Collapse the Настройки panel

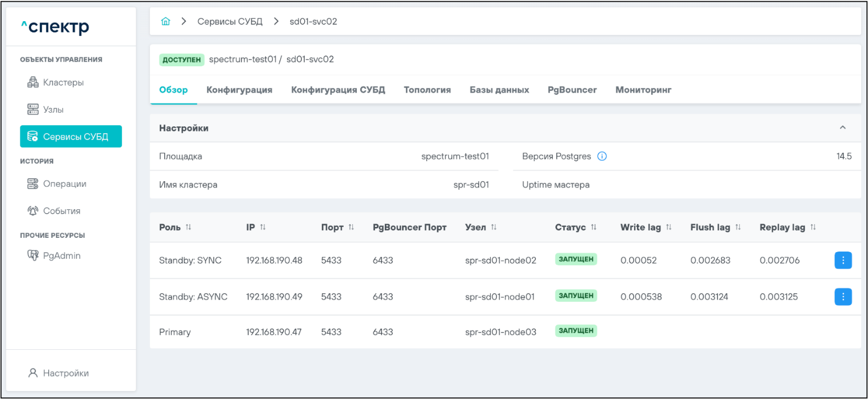click(842, 128)
